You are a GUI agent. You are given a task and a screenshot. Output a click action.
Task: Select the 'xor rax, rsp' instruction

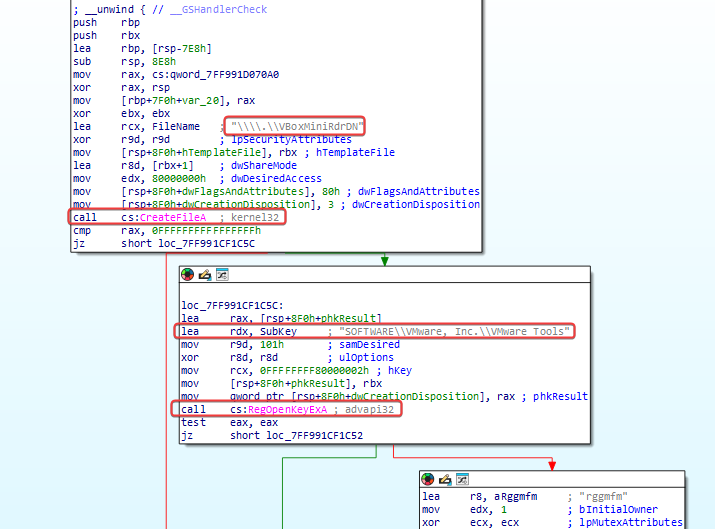(x=121, y=87)
